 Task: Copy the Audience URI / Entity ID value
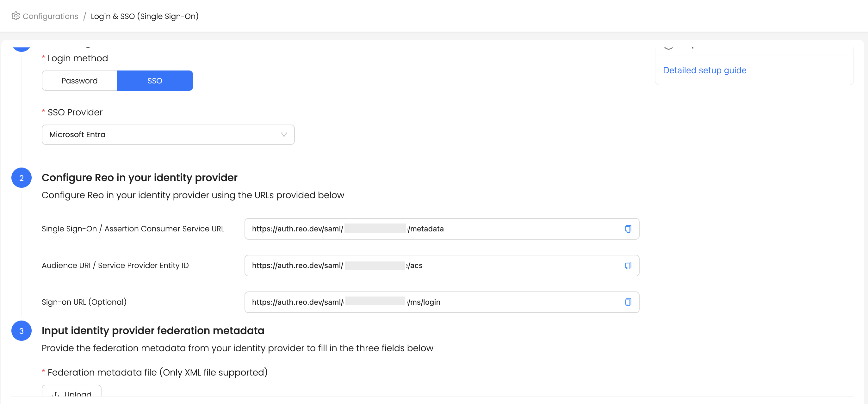tap(628, 266)
